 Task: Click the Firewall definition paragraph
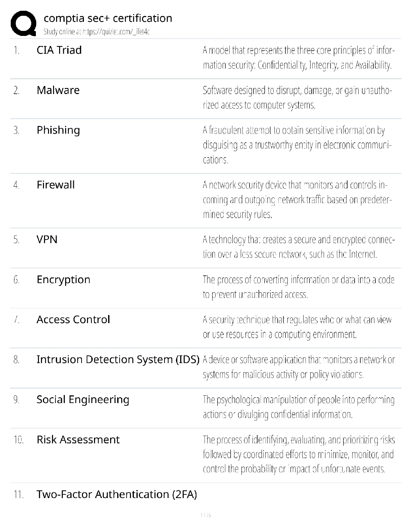(x=297, y=199)
